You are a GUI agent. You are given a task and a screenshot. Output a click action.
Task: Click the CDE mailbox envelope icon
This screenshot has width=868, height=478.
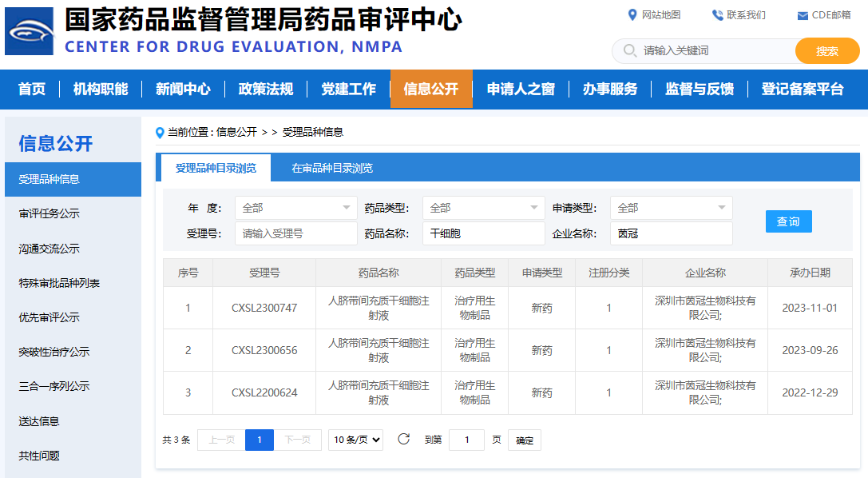tap(803, 15)
